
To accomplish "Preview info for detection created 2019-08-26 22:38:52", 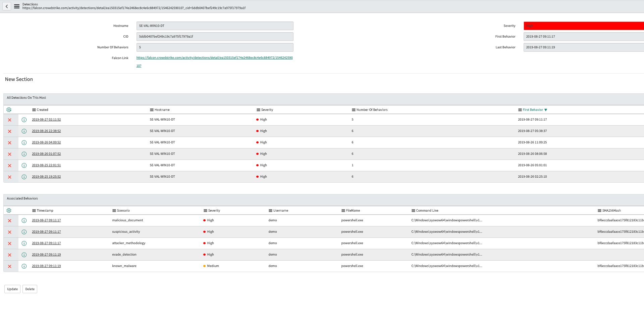I will 24,131.
